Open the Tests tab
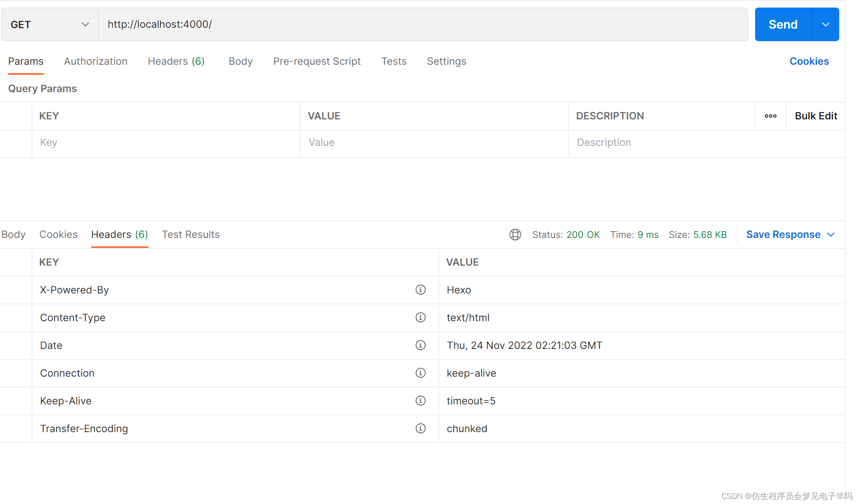 (x=394, y=61)
